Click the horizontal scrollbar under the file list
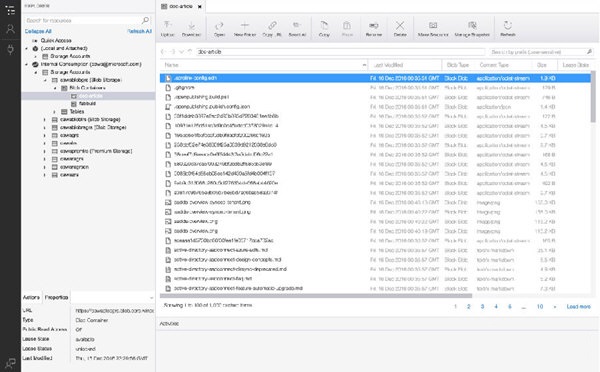This screenshot has width=600, height=372. click(316, 295)
